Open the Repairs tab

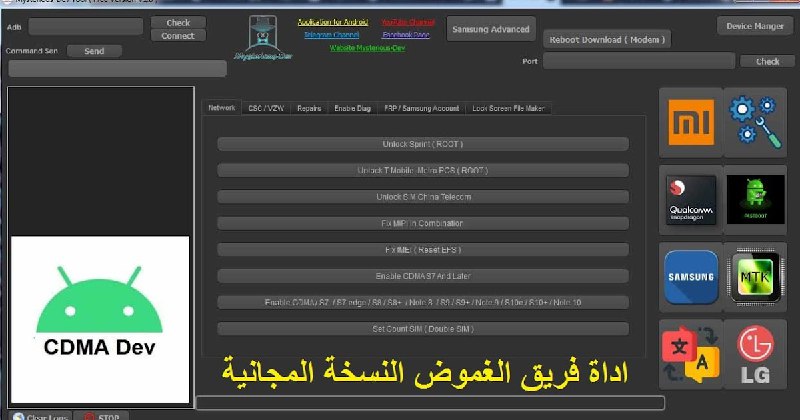pos(309,108)
